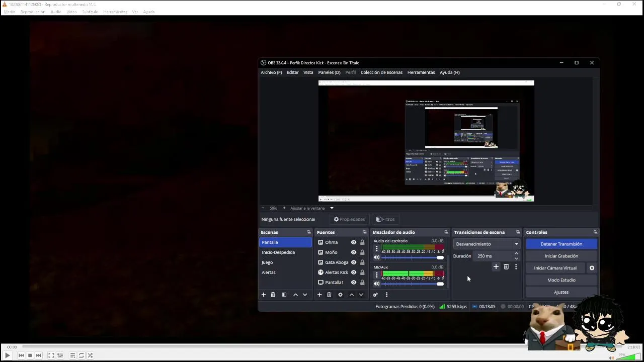Open OBS Herramientas menu

[x=421, y=72]
